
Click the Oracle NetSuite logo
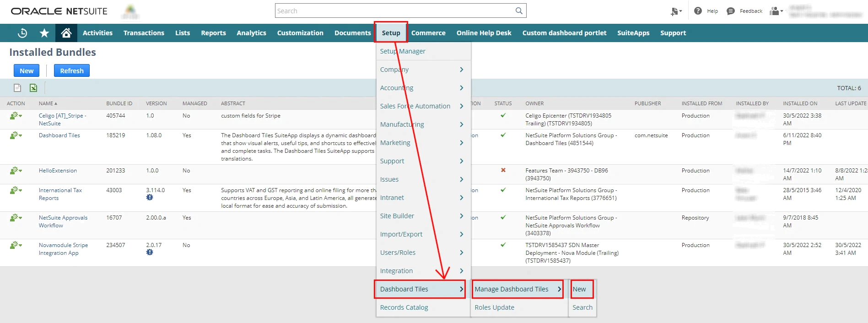[59, 11]
